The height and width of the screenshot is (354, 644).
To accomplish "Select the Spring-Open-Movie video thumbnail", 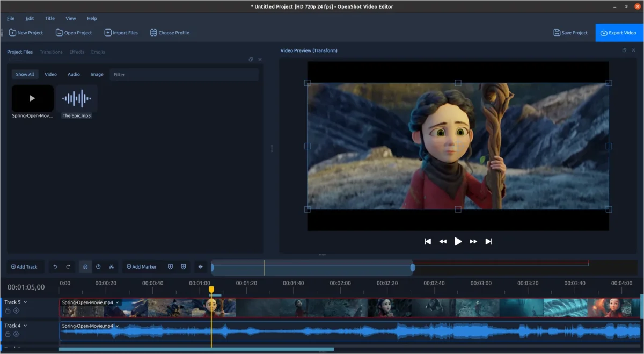I will coord(33,98).
